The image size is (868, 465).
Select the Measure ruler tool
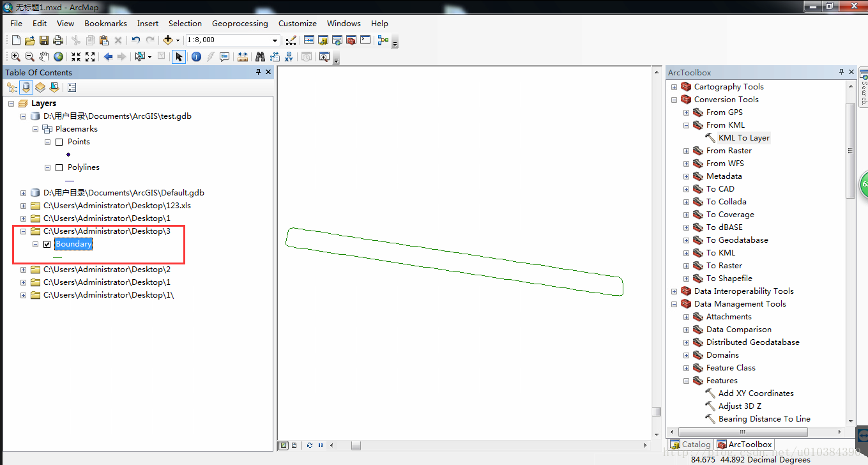(243, 57)
